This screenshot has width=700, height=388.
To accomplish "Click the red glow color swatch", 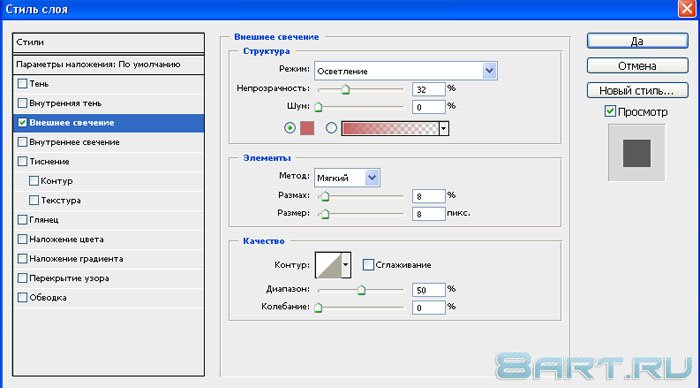I will click(307, 128).
